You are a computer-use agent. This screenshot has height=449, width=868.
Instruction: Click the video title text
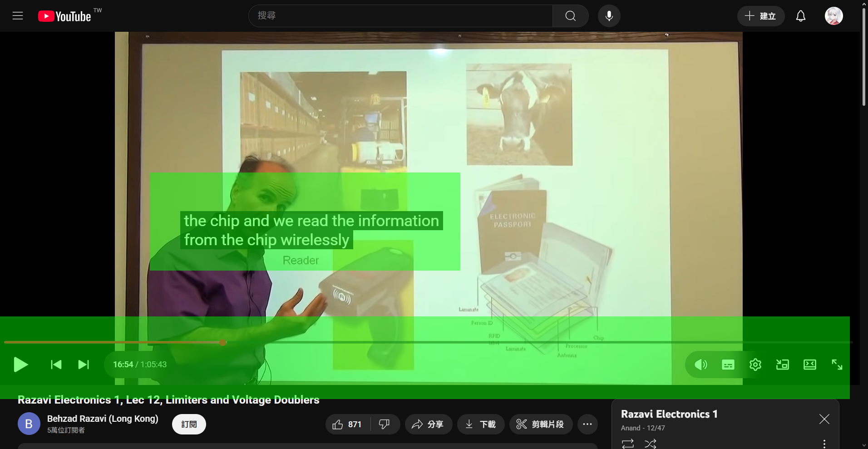pyautogui.click(x=168, y=400)
